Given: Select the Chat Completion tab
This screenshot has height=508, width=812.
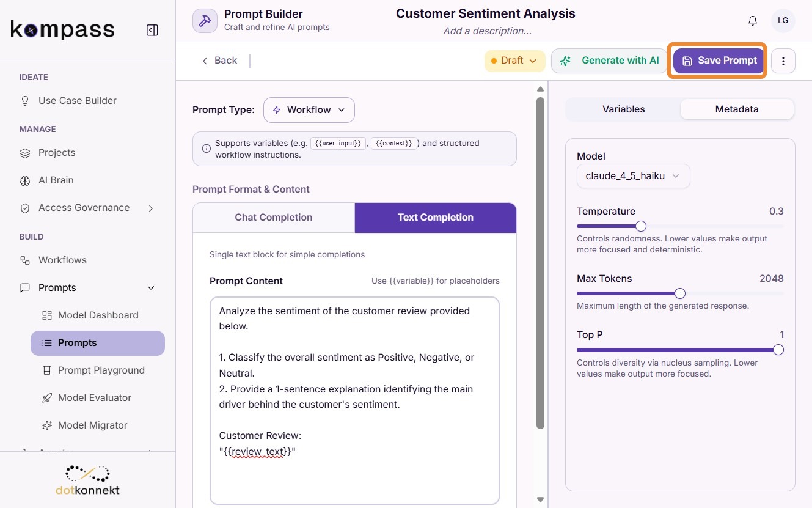Looking at the screenshot, I should coord(274,218).
